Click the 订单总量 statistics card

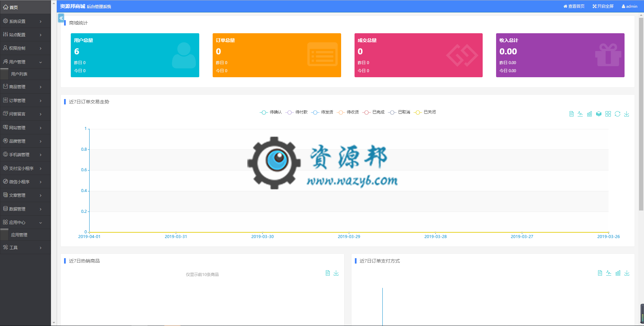(x=277, y=55)
